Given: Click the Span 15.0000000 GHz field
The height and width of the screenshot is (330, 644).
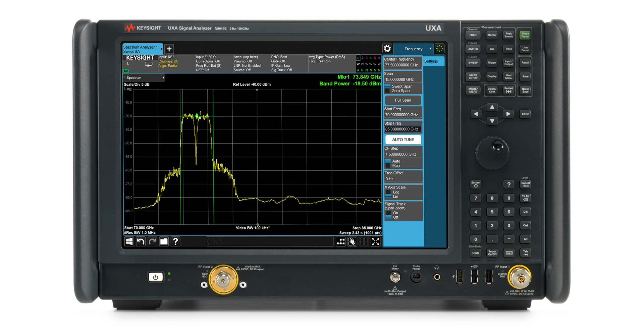Looking at the screenshot, I should pos(403,79).
